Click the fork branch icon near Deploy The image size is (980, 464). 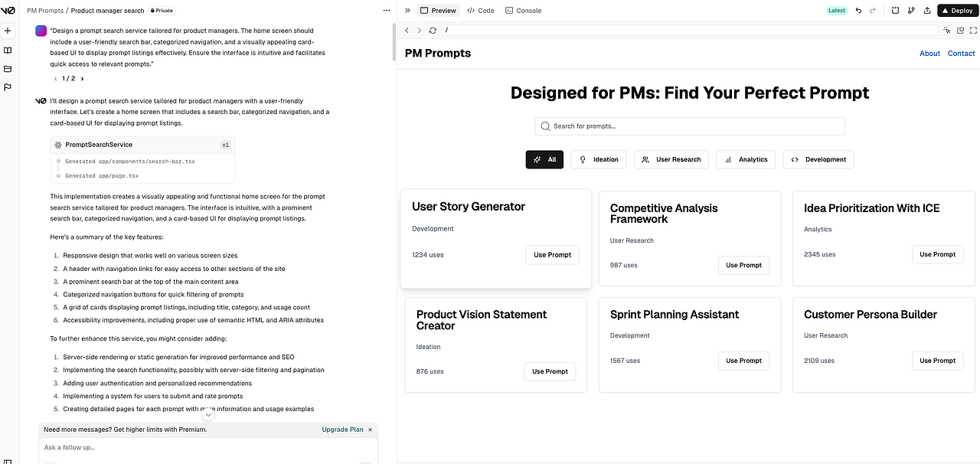pos(911,11)
